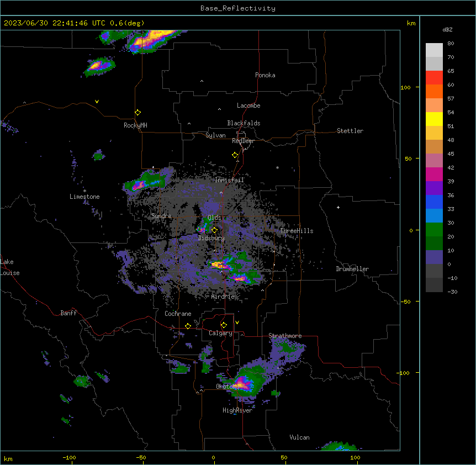Click the yellow diamond marker above RockyMH
Image resolution: width=476 pixels, height=465 pixels.
138,113
